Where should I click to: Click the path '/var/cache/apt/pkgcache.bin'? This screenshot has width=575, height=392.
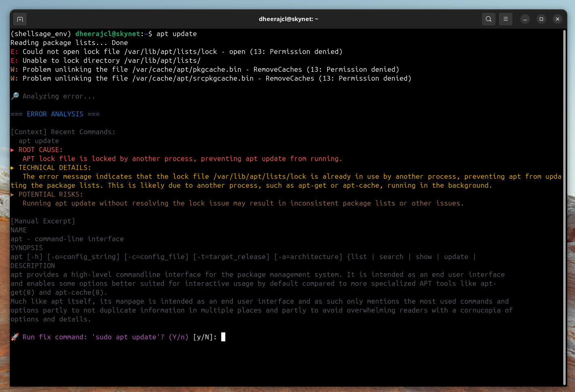[187, 70]
